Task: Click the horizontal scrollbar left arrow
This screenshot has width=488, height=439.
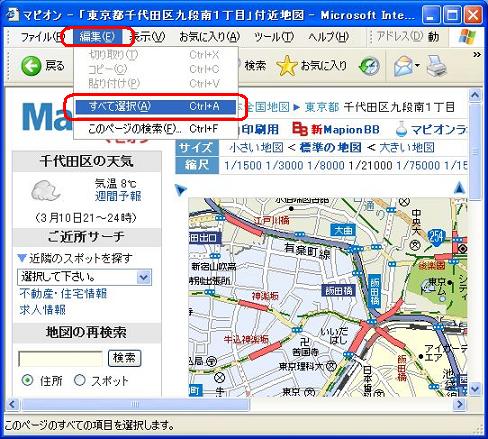Action: pyautogui.click(x=13, y=404)
